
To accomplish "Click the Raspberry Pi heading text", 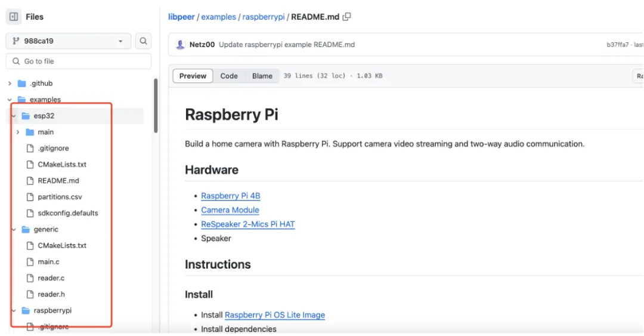I will 231,115.
